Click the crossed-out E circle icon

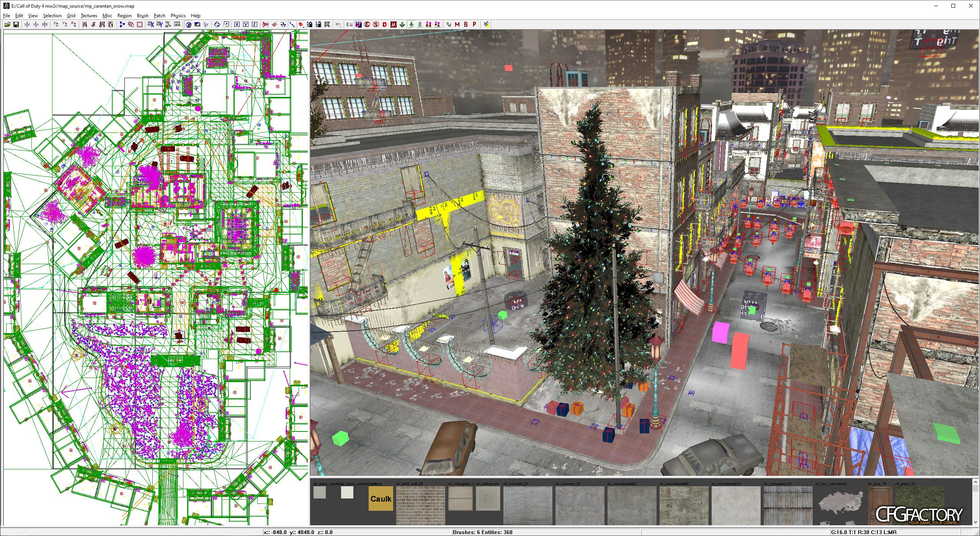click(x=367, y=25)
